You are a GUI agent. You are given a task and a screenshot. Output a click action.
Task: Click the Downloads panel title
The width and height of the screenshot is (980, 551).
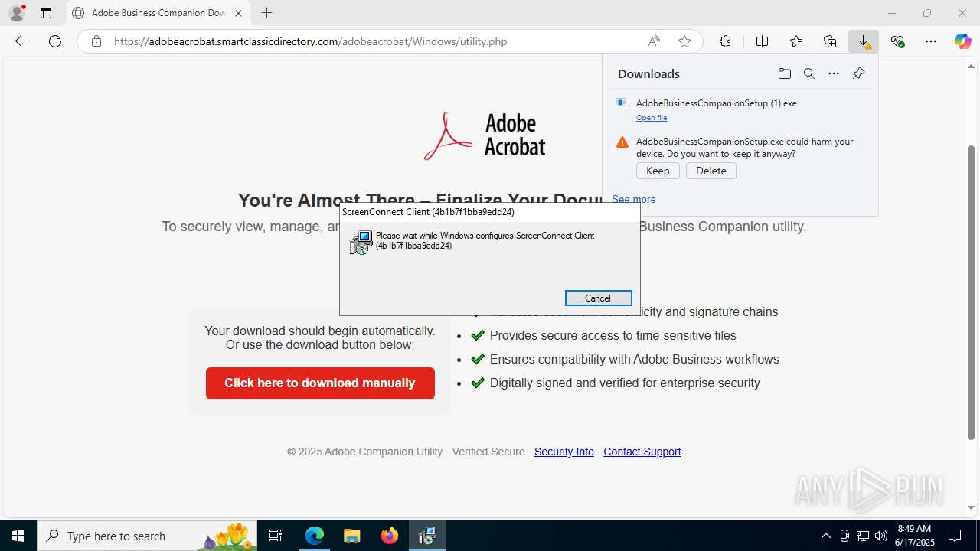coord(648,73)
